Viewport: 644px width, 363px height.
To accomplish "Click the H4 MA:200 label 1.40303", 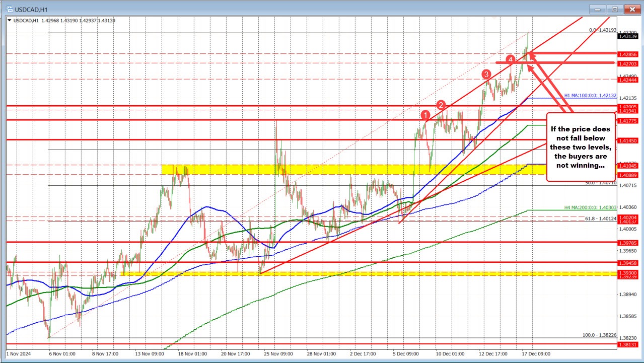I will (x=589, y=206).
